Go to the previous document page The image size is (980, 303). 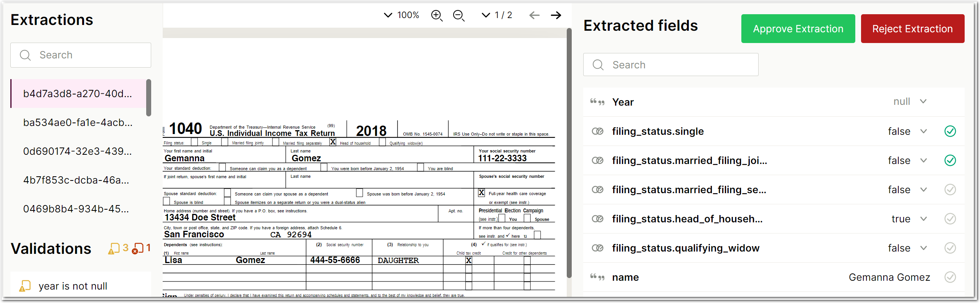click(534, 15)
